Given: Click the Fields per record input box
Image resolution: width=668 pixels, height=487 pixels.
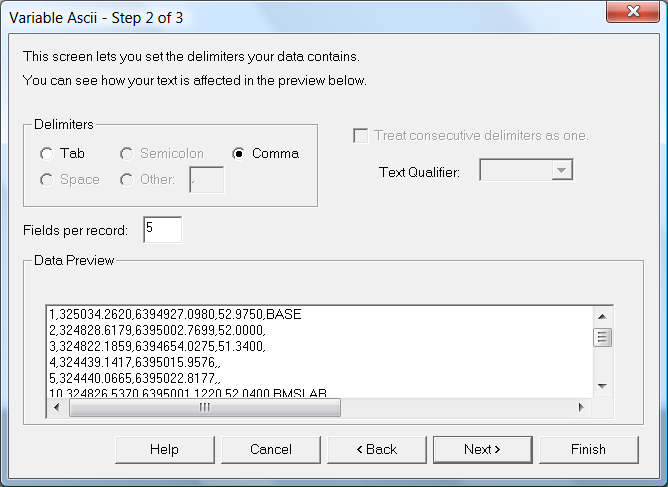Looking at the screenshot, I should [162, 230].
